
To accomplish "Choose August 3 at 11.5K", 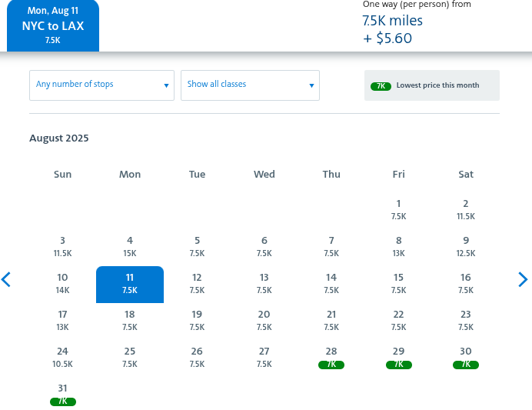I will (x=62, y=248).
